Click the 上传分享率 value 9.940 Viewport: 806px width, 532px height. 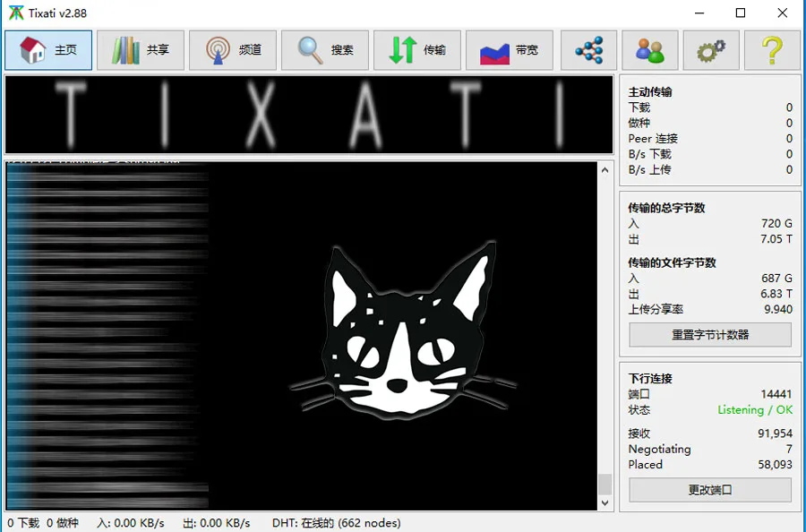click(x=777, y=309)
